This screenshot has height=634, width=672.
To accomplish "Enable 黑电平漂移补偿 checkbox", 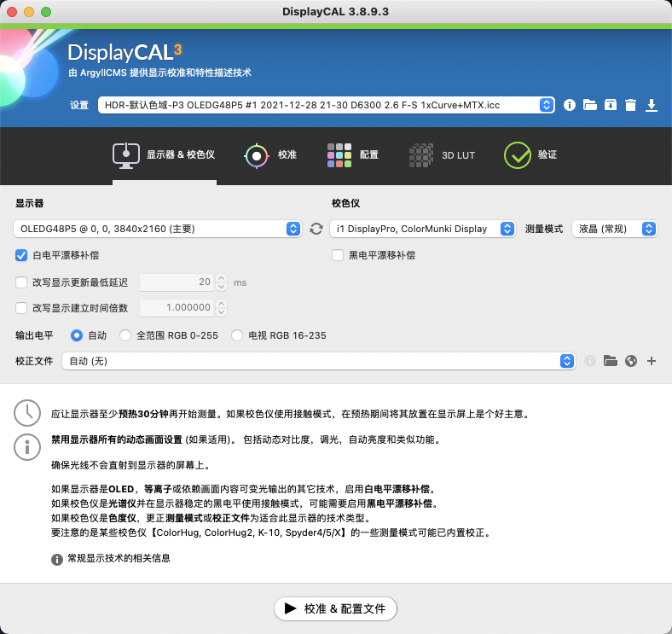I will click(x=338, y=256).
